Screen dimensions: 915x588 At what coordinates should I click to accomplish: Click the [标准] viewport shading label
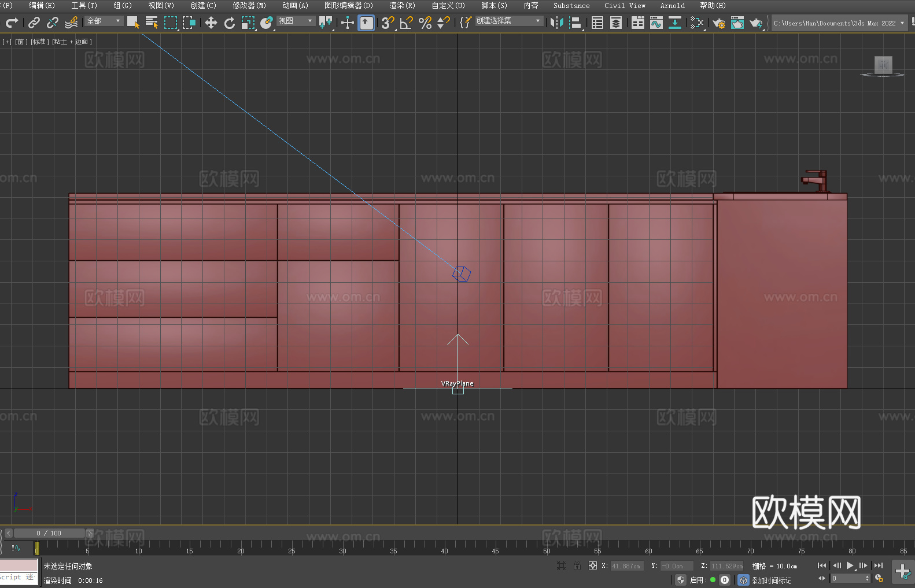39,42
